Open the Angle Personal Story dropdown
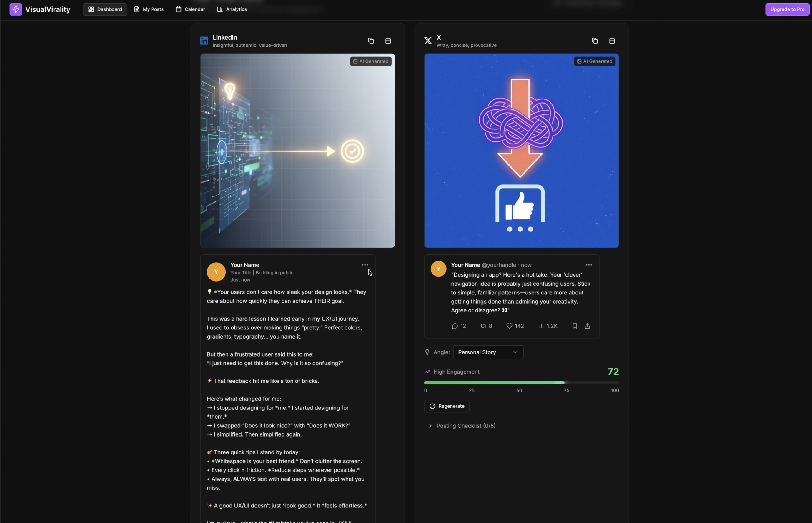The height and width of the screenshot is (523, 812). [x=488, y=352]
